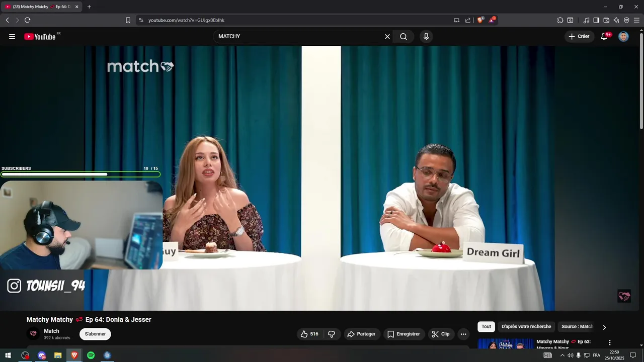This screenshot has width=644, height=362.
Task: Open options for Ep 63 video
Action: (610, 343)
